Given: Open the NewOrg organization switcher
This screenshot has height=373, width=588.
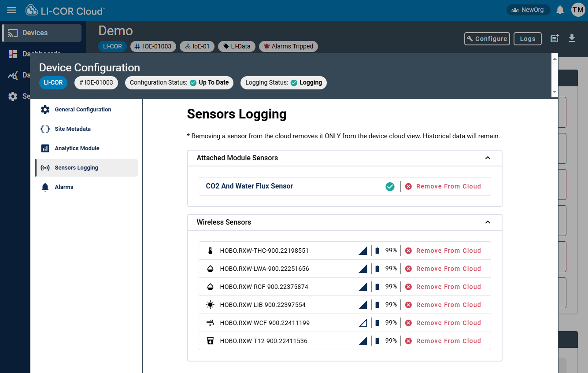Looking at the screenshot, I should [528, 9].
